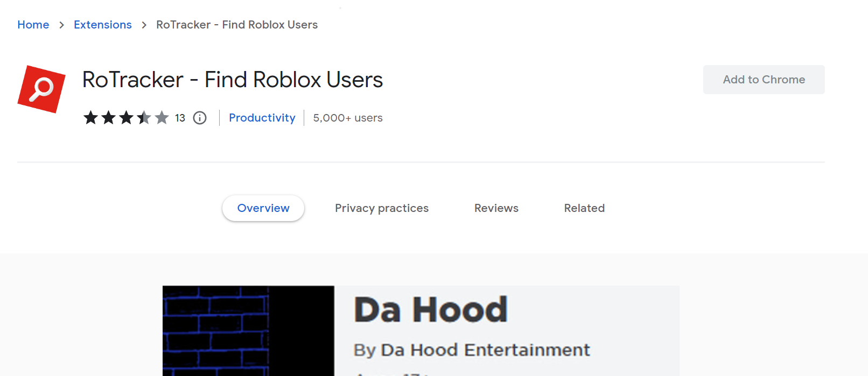Open the Extensions breadcrumb link
868x376 pixels.
tap(103, 25)
